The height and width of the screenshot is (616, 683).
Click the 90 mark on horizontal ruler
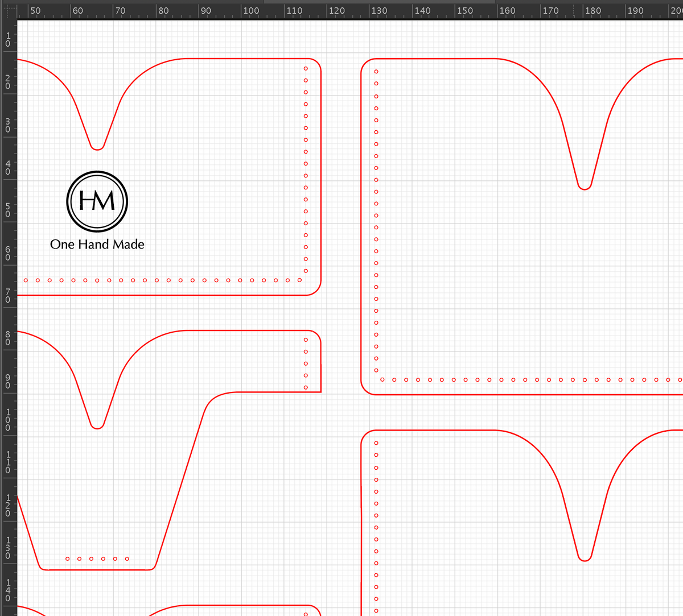tap(206, 11)
